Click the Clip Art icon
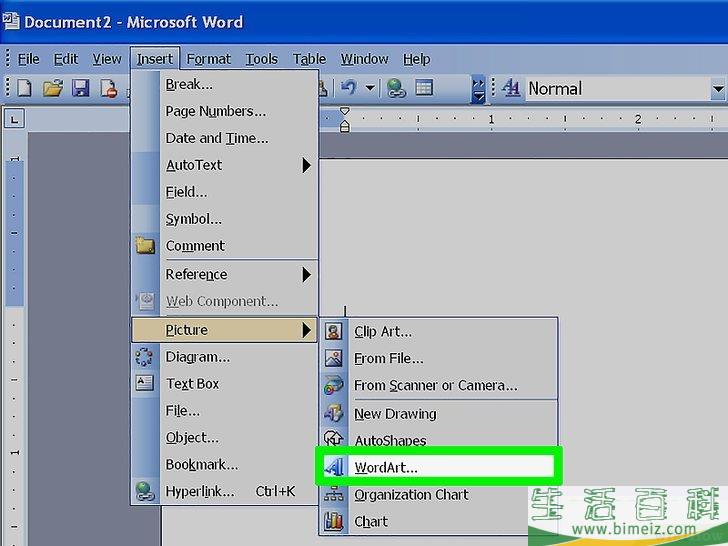 tap(333, 332)
